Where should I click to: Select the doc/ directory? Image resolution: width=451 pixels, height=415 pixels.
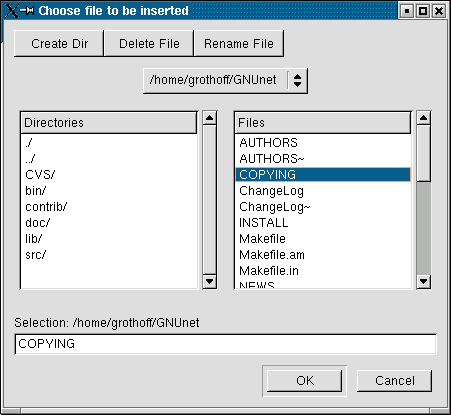pyautogui.click(x=109, y=223)
